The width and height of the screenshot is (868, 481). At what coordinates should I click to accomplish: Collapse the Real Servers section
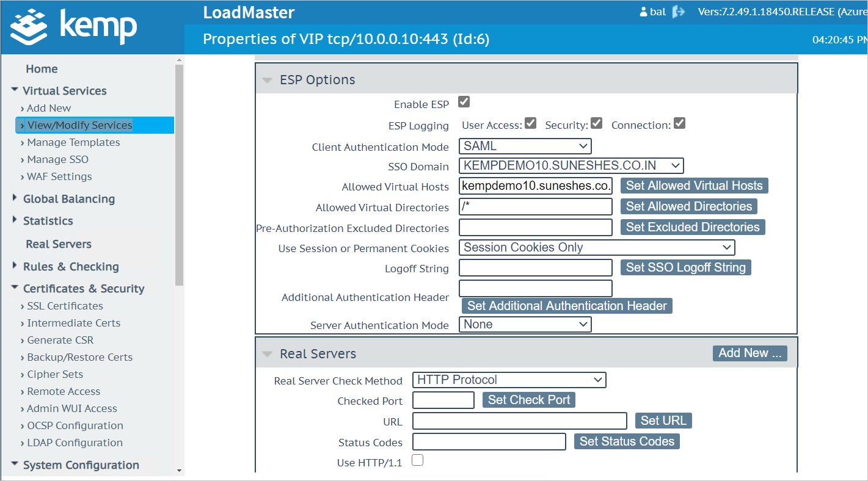(x=267, y=353)
